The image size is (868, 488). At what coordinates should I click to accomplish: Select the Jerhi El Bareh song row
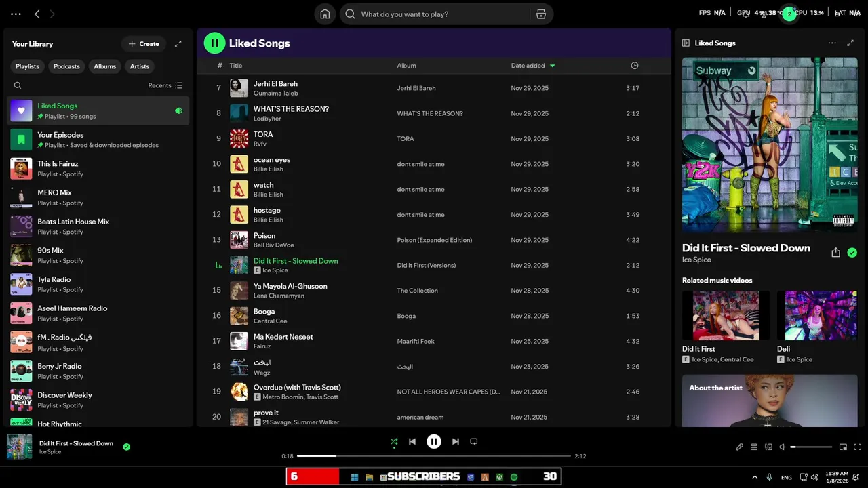click(433, 88)
